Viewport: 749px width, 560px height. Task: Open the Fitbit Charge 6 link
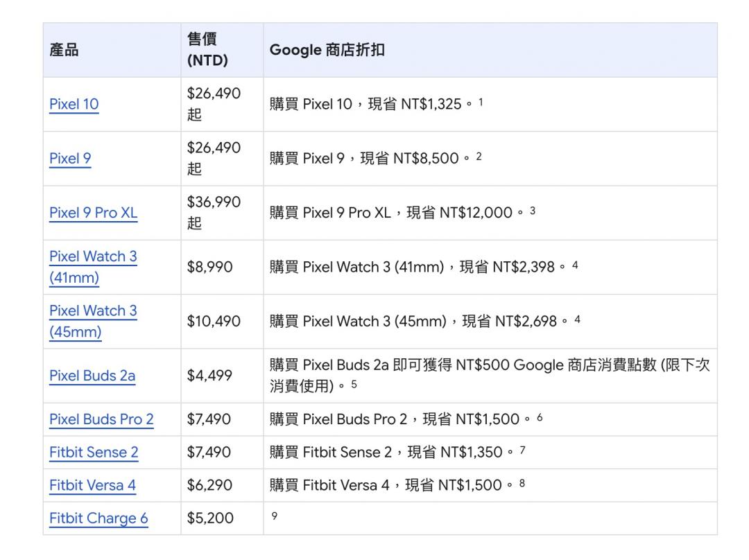click(x=98, y=518)
